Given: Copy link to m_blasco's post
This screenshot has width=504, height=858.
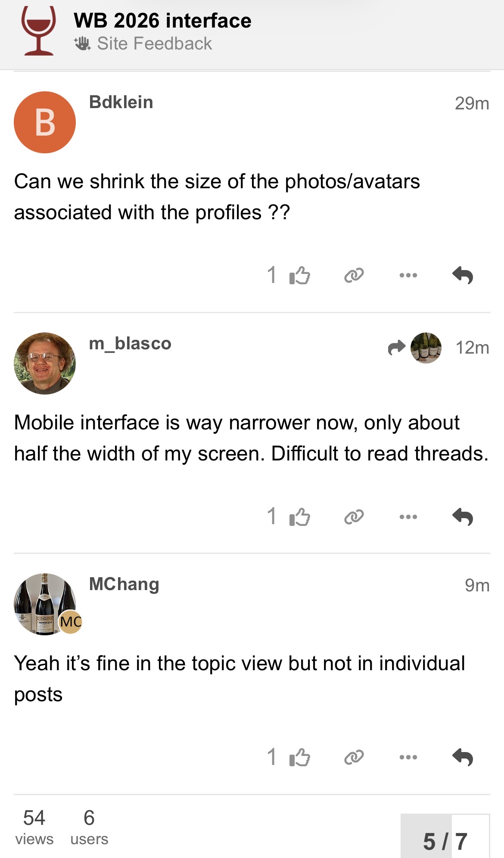Looking at the screenshot, I should pos(354,516).
